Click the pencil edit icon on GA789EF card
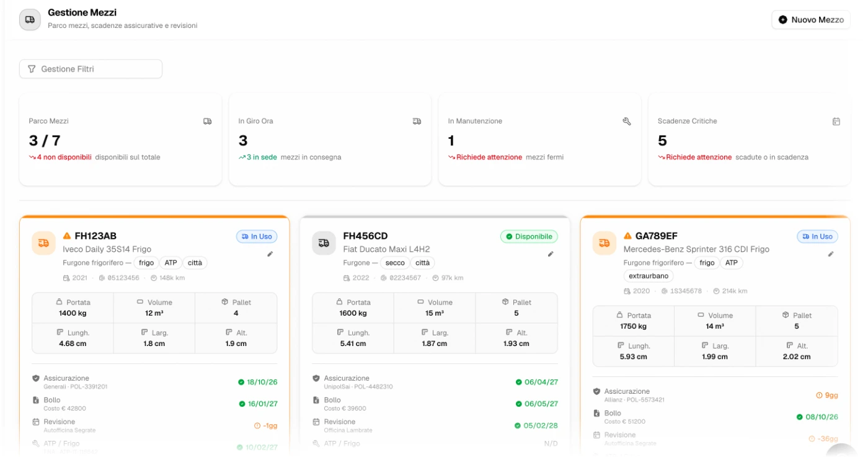 tap(831, 254)
